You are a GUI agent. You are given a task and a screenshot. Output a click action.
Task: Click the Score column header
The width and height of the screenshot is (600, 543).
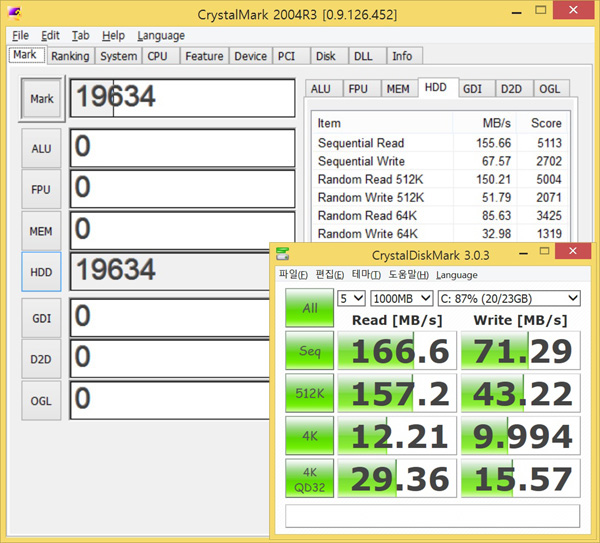(x=542, y=123)
